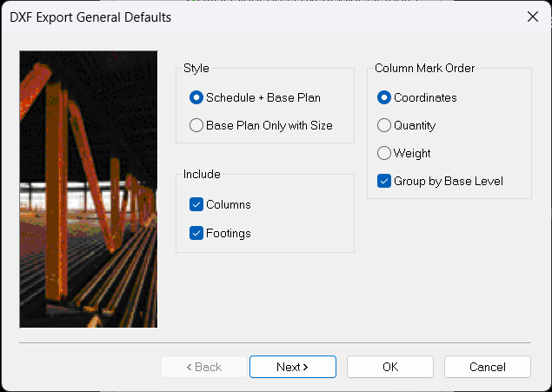
Task: Click the greyed-out Back button
Action: 204,367
